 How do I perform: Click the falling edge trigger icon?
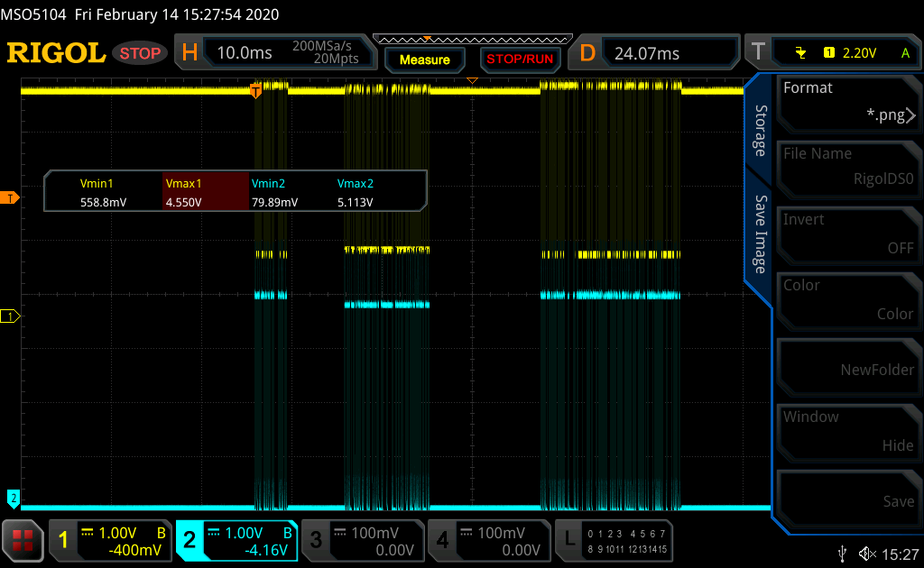(800, 53)
